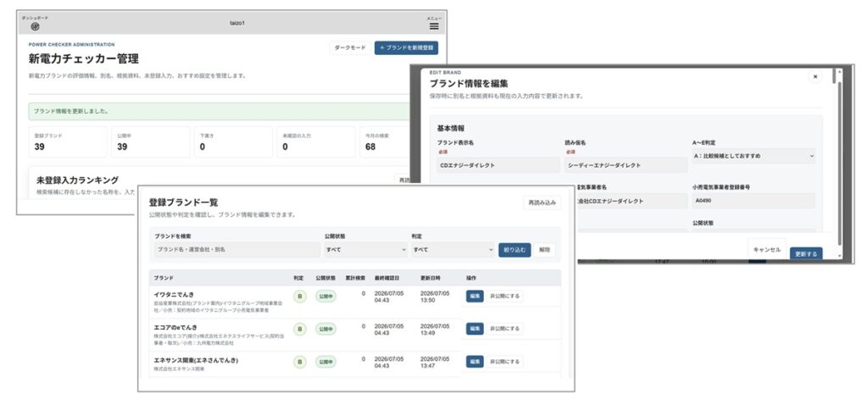Focus the 小売電気事業者登録番号 field A0490
This screenshot has width=868, height=394.
[754, 201]
